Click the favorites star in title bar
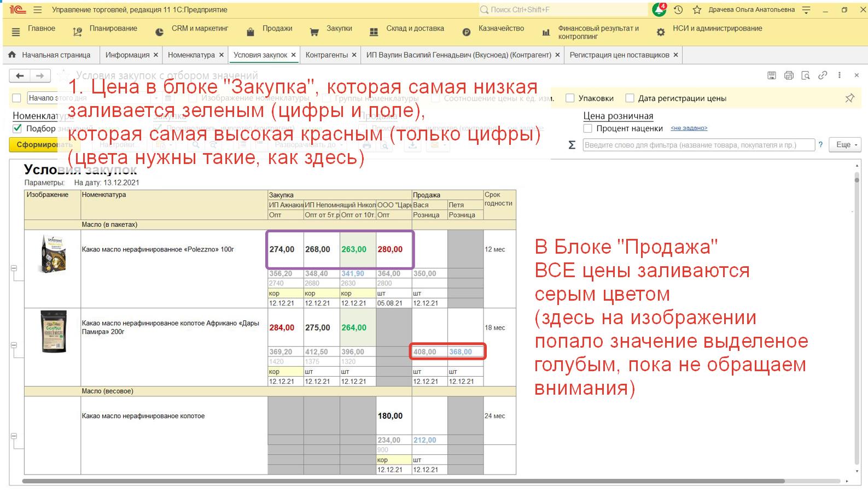This screenshot has height=492, width=868. (697, 10)
